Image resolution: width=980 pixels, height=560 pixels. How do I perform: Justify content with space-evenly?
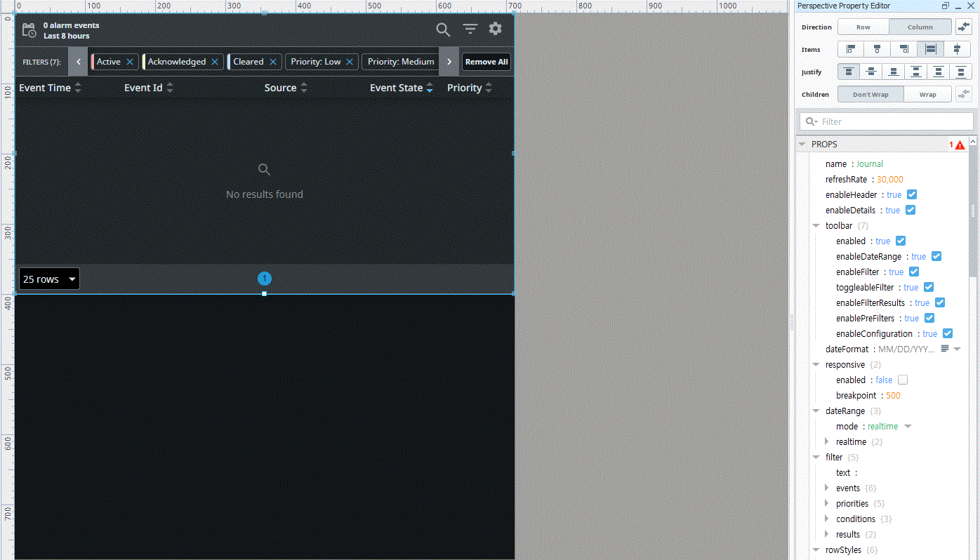960,72
